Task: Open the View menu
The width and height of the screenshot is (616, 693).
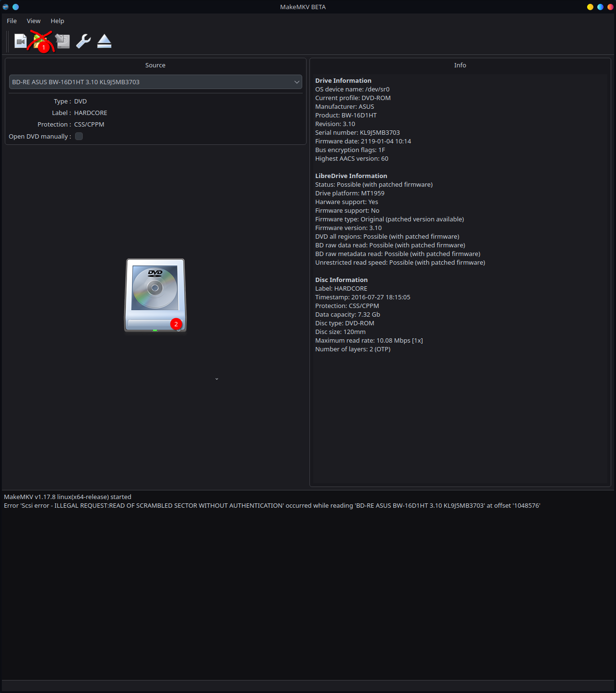Action: [34, 21]
